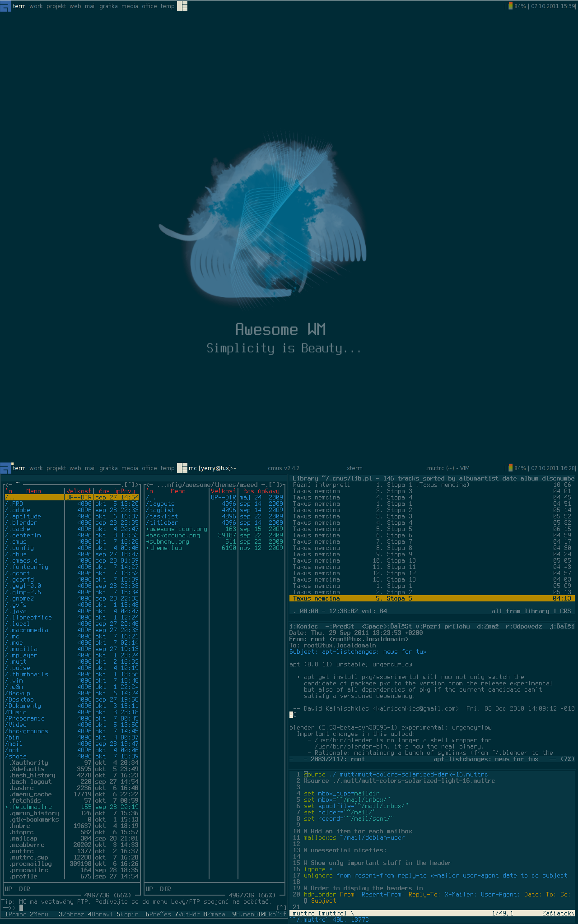This screenshot has height=924, width=578.
Task: Switch to the cmus v2.4.2 task
Action: point(283,468)
